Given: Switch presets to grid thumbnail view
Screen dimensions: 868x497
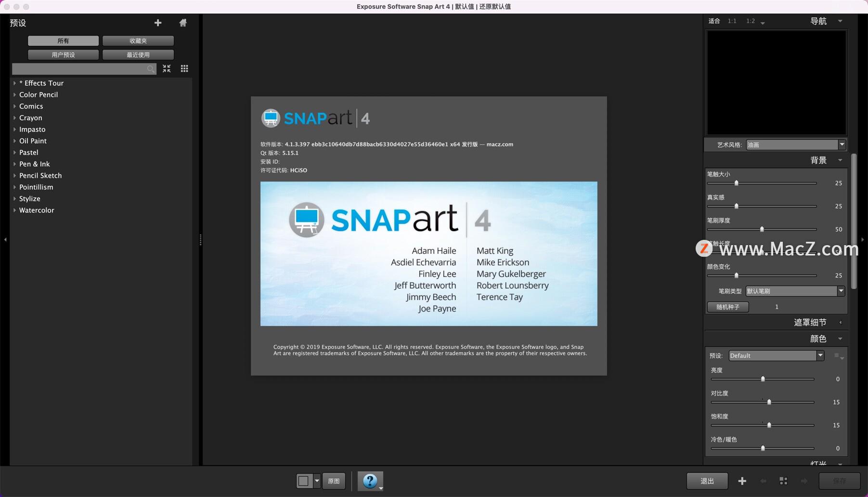Looking at the screenshot, I should [184, 68].
